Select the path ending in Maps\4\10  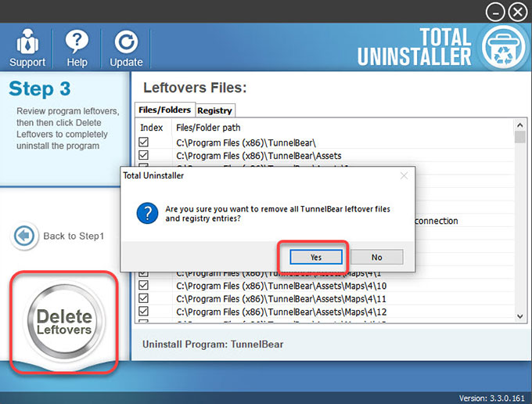point(282,286)
